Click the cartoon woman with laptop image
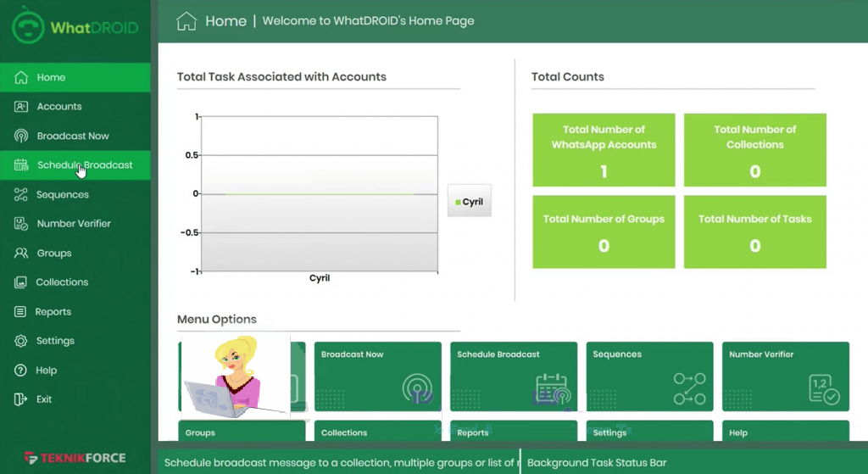The width and height of the screenshot is (868, 474). point(236,376)
